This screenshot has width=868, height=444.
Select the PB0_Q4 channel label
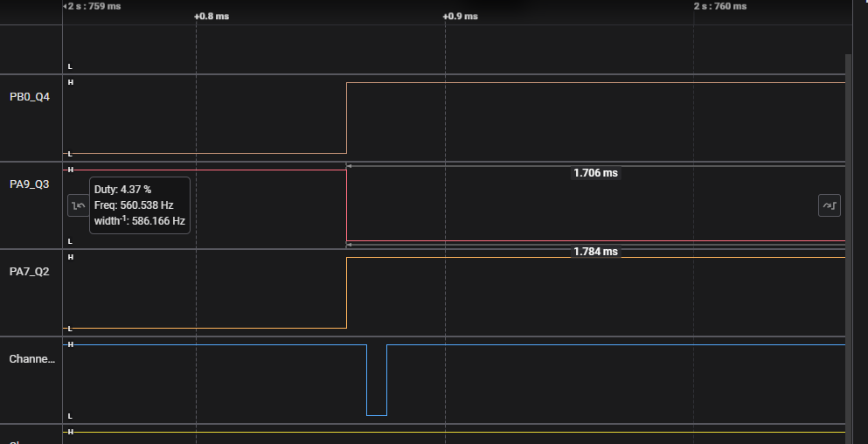pyautogui.click(x=30, y=97)
